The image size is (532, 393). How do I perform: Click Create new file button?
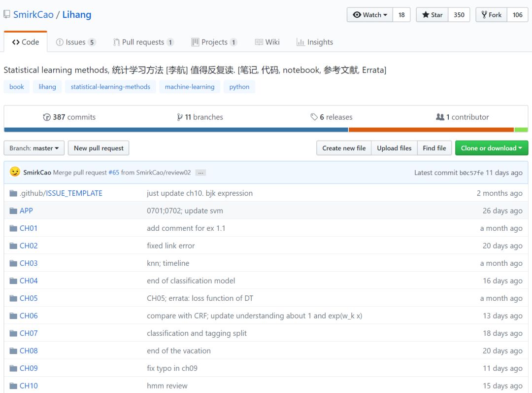click(x=344, y=148)
